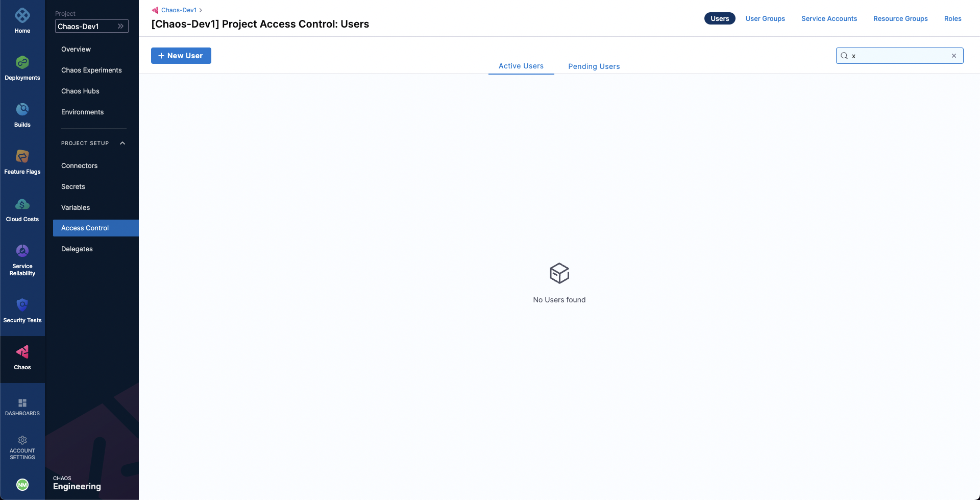The width and height of the screenshot is (980, 500).
Task: Open Delegates under Project Setup
Action: (x=77, y=249)
